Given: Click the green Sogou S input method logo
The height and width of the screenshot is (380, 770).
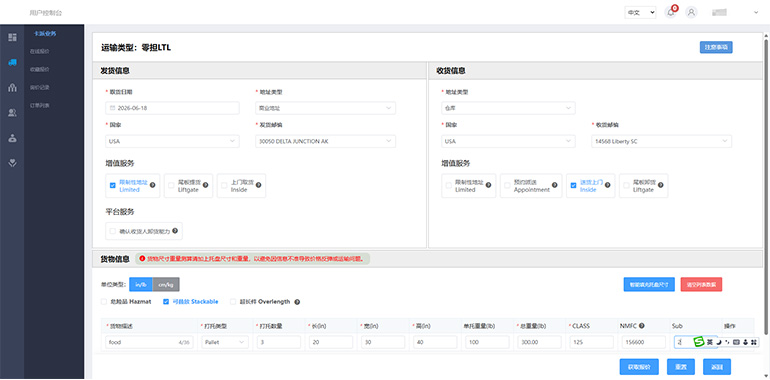Looking at the screenshot, I should 698,341.
